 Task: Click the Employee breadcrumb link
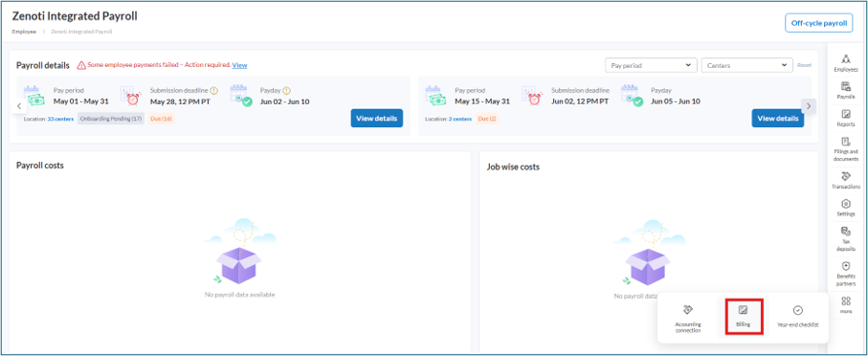24,32
